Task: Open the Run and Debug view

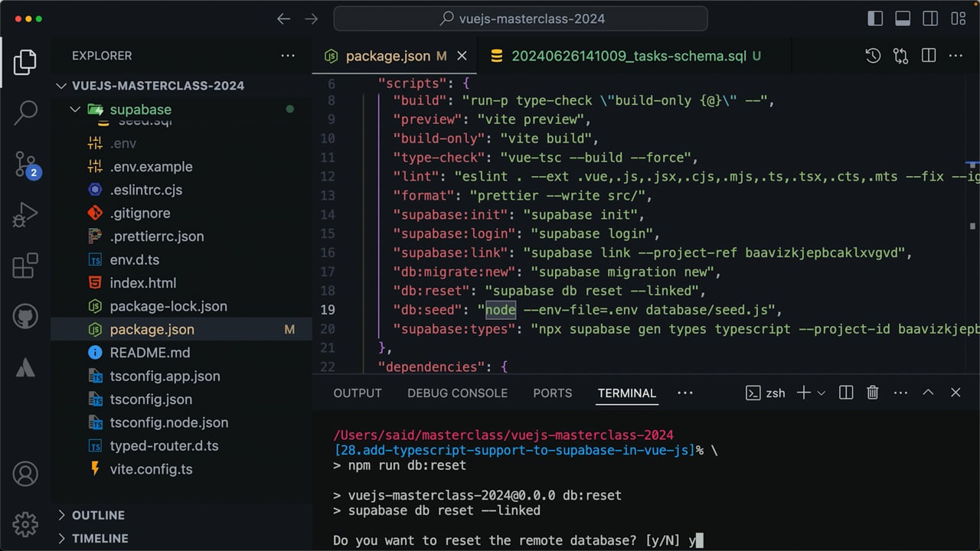Action: [25, 215]
